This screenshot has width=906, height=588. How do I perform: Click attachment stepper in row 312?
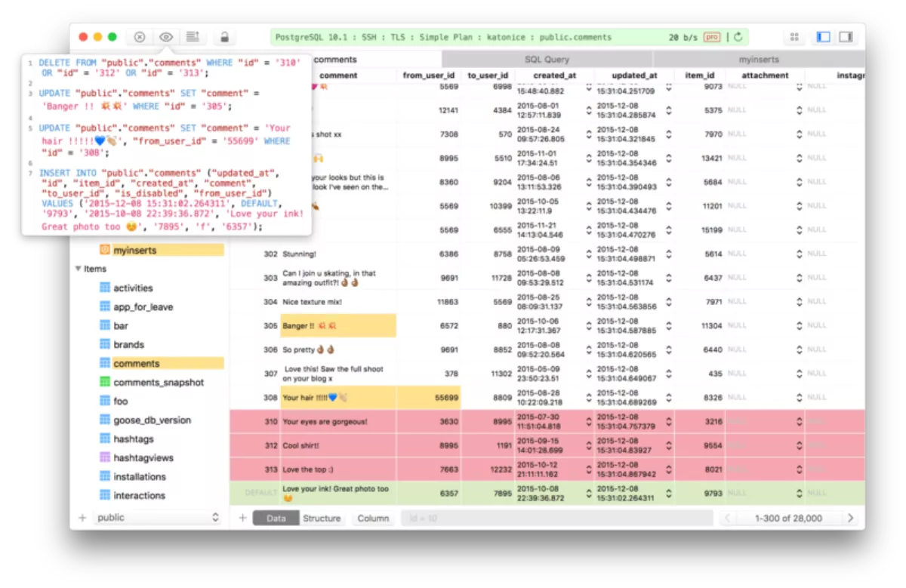point(799,446)
